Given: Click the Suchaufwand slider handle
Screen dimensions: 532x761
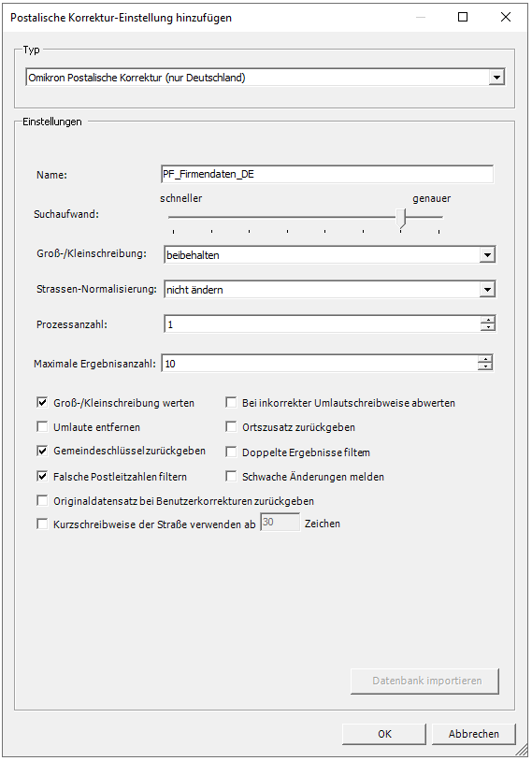Looking at the screenshot, I should click(401, 218).
